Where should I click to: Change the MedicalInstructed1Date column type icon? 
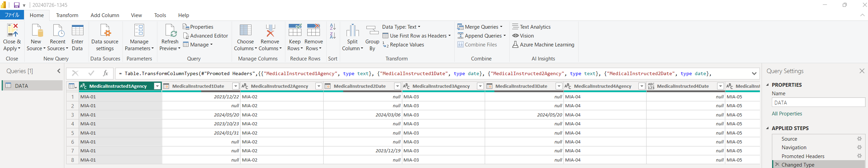pyautogui.click(x=166, y=86)
